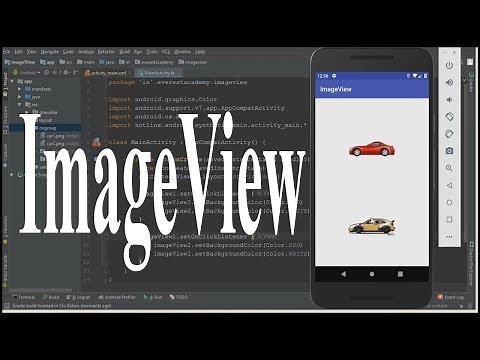Open the Tools menu
480x360 pixels.
coord(152,52)
